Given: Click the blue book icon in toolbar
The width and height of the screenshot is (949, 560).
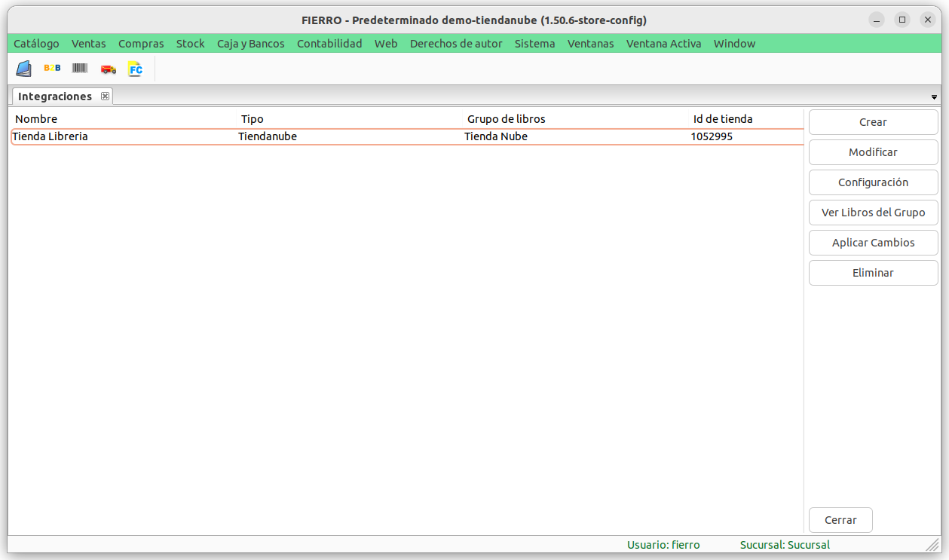Looking at the screenshot, I should [24, 69].
